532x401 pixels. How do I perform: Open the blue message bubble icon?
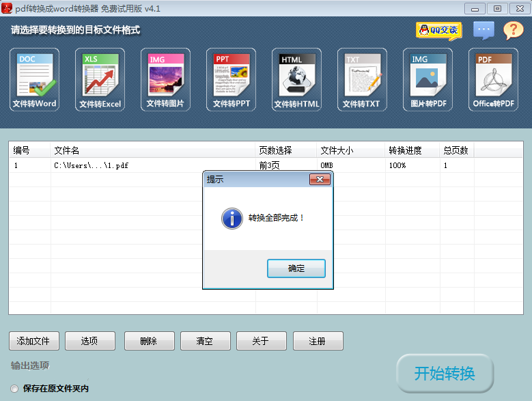pyautogui.click(x=484, y=30)
